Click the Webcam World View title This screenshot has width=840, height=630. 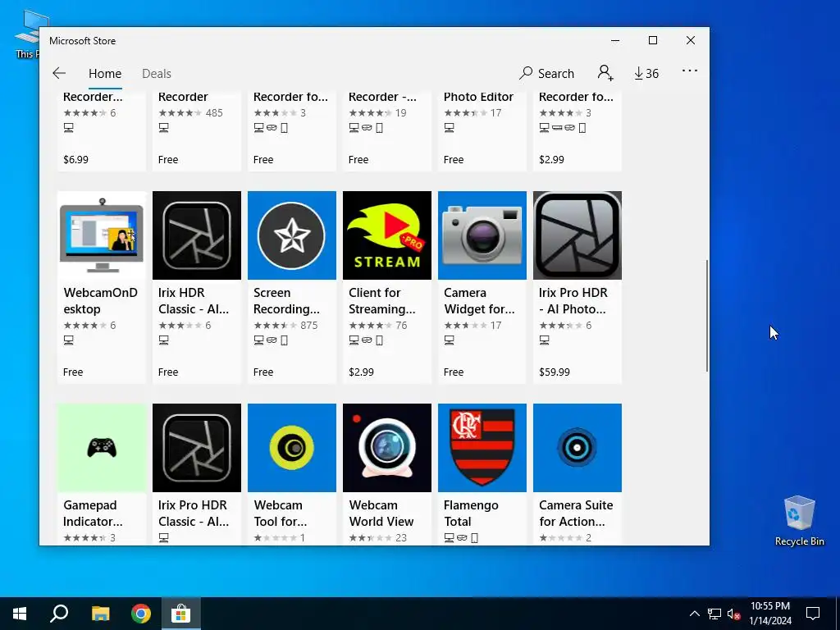381,514
